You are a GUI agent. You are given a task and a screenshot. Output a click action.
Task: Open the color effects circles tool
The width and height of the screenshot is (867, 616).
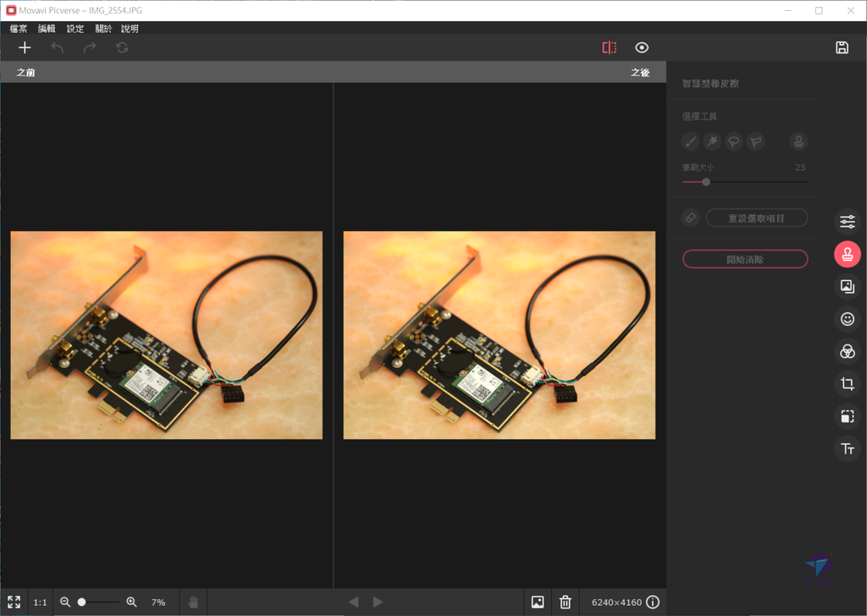[x=847, y=351]
